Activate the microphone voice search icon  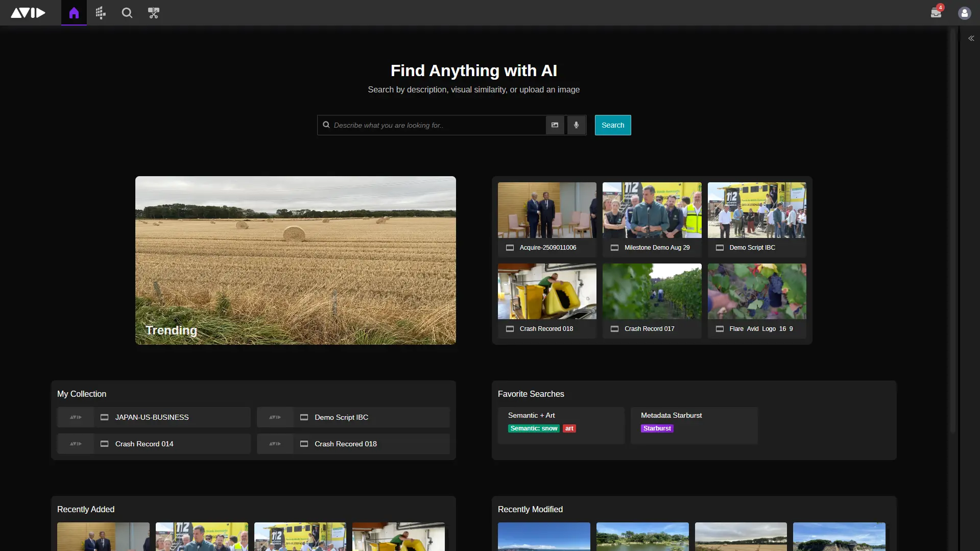[576, 125]
